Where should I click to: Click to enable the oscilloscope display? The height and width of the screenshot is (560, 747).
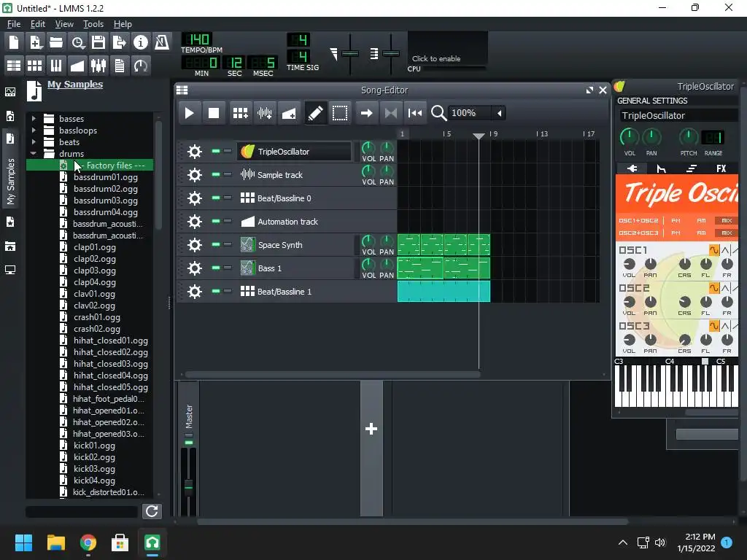(x=447, y=49)
